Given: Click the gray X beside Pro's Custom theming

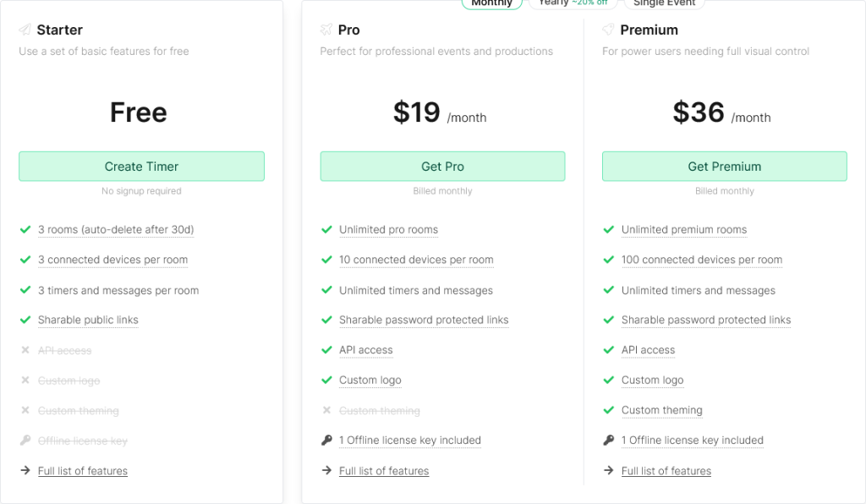Looking at the screenshot, I should pyautogui.click(x=326, y=410).
